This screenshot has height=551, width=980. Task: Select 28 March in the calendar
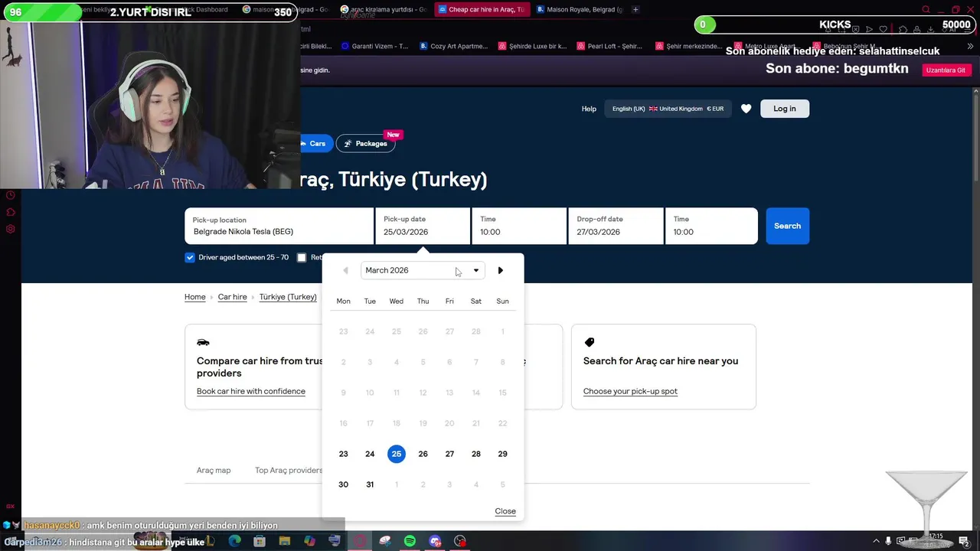[476, 454]
